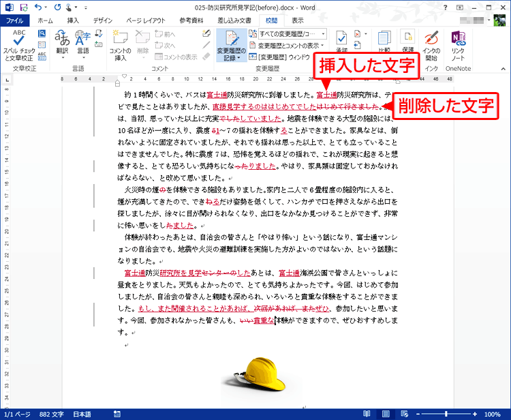
Task: Switch to the 挿入 tab
Action: (x=73, y=20)
